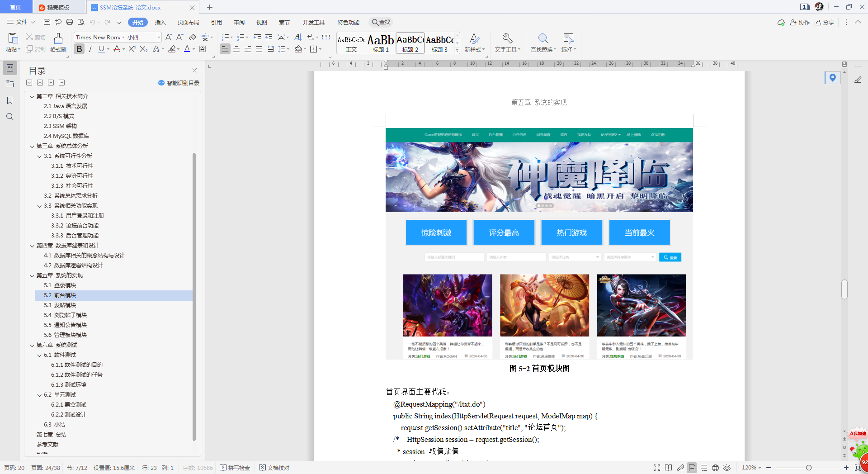This screenshot has width=868, height=474.
Task: Collapse the 第五章 系统的实现 node
Action: (x=32, y=275)
